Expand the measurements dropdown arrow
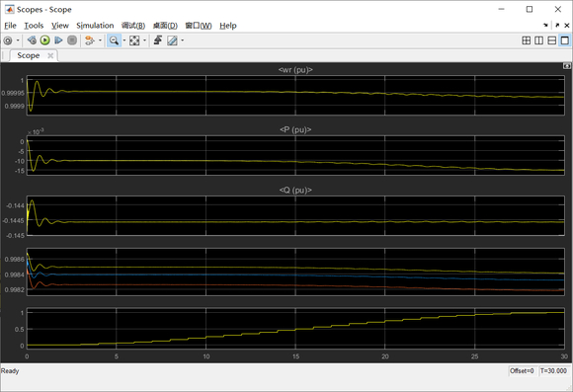The width and height of the screenshot is (573, 392). pyautogui.click(x=183, y=40)
